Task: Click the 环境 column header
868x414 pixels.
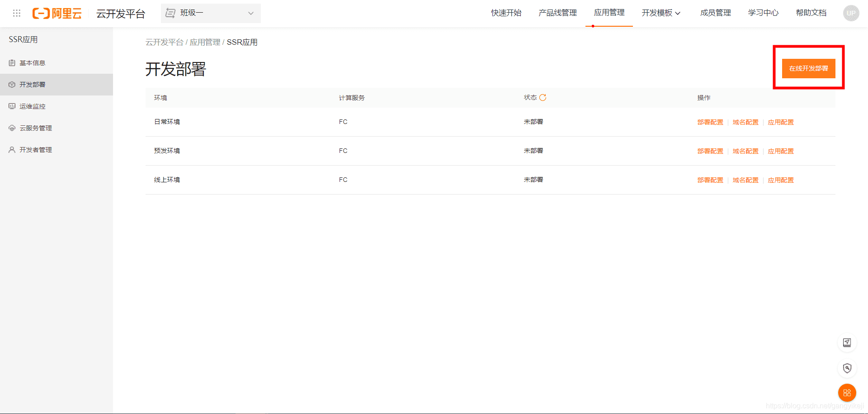Action: point(160,98)
